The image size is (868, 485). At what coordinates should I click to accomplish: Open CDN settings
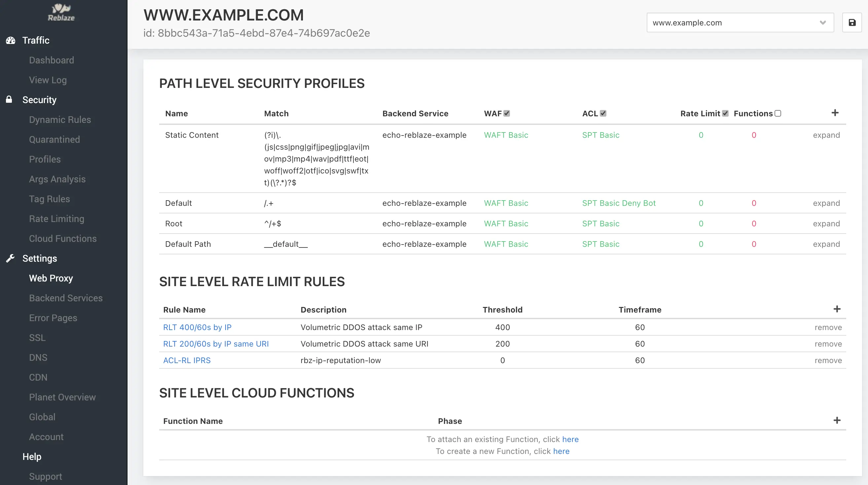click(x=38, y=378)
